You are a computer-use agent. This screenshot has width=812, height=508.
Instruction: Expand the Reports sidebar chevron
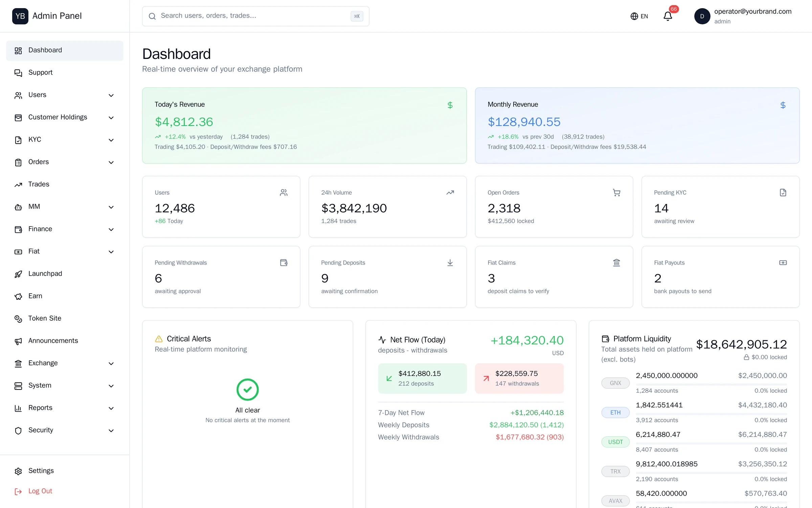tap(111, 408)
